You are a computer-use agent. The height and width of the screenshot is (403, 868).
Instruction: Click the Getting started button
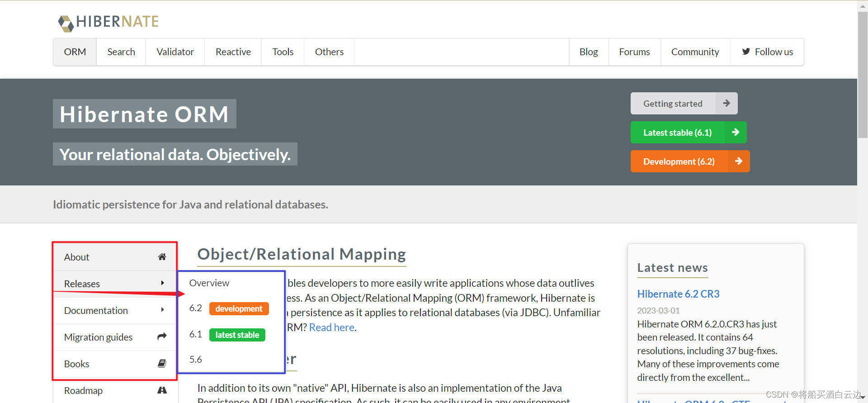click(684, 104)
